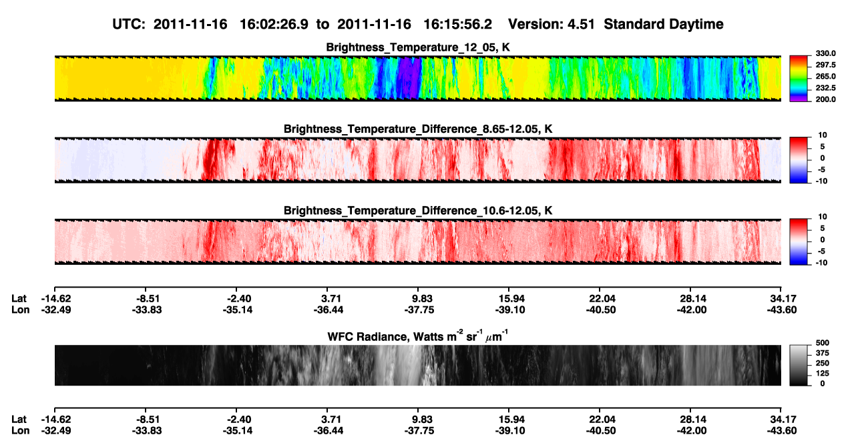Click the WFC Radiance grayscale image strip

pos(417,366)
